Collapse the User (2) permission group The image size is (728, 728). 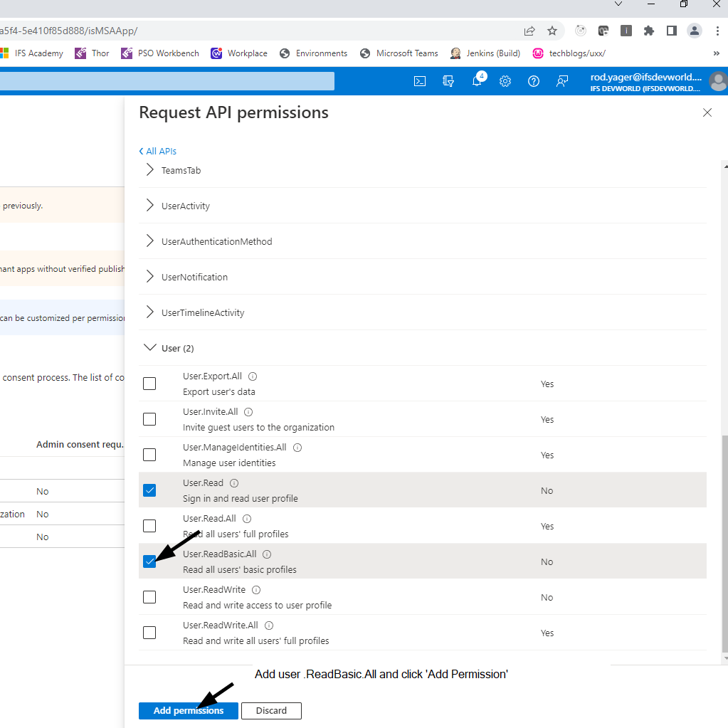click(150, 348)
